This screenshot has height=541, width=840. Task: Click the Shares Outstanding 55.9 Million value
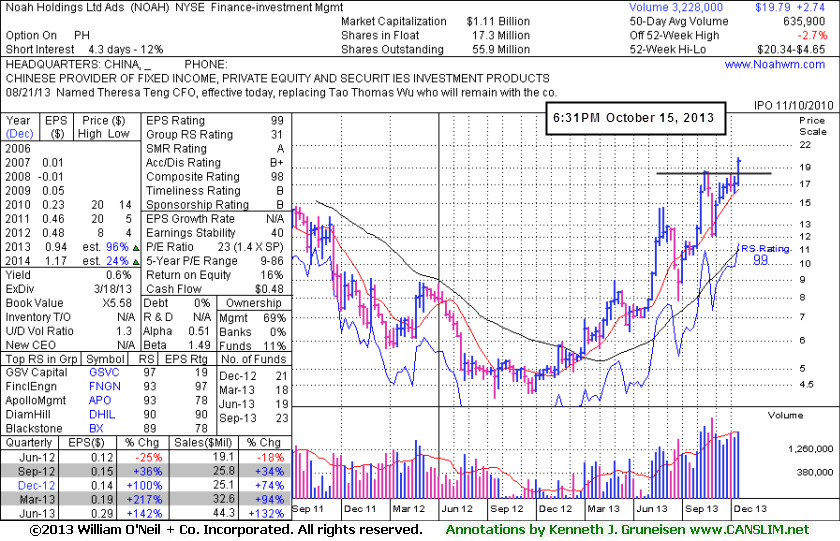pyautogui.click(x=501, y=49)
